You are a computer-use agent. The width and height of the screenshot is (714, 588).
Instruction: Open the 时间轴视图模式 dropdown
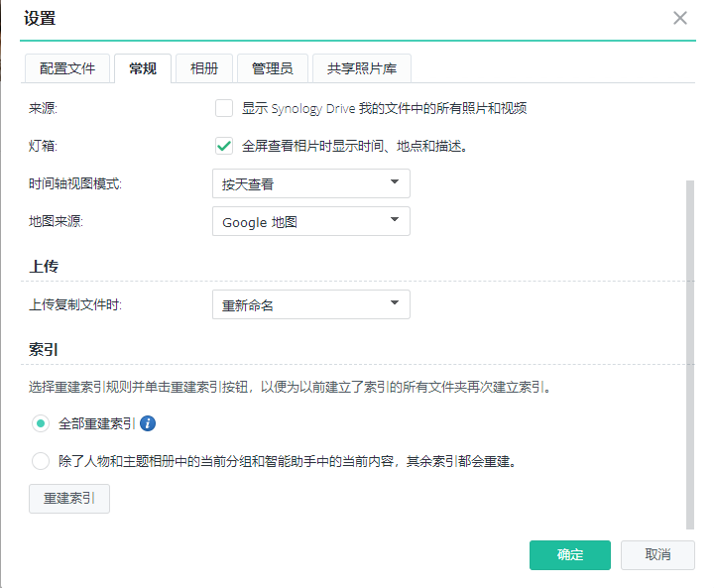tap(311, 183)
